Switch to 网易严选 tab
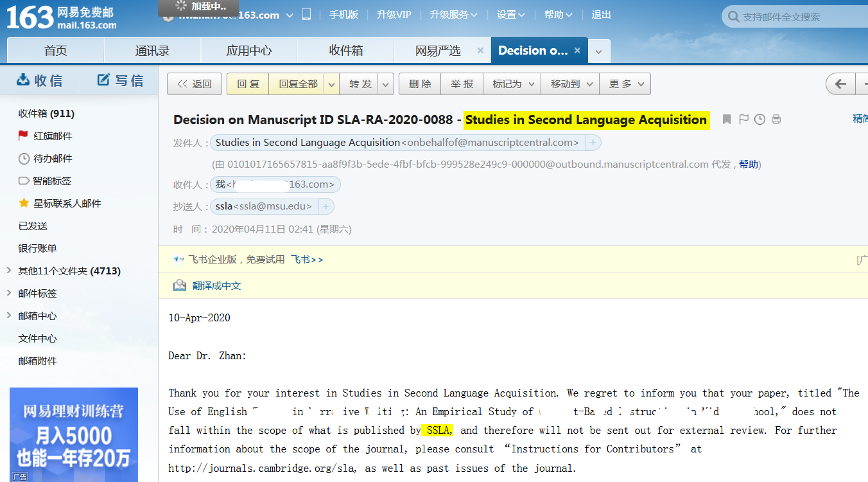Screen dimensions: 868x482 [438, 51]
